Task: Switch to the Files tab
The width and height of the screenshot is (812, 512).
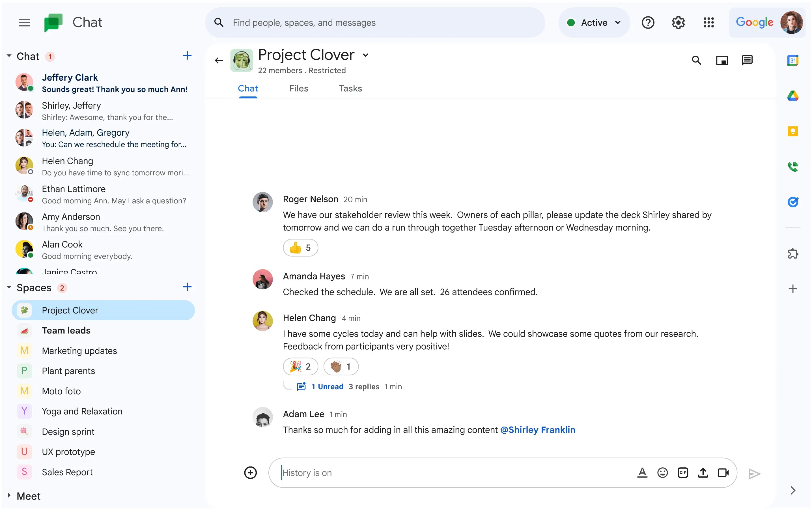Action: pos(298,88)
